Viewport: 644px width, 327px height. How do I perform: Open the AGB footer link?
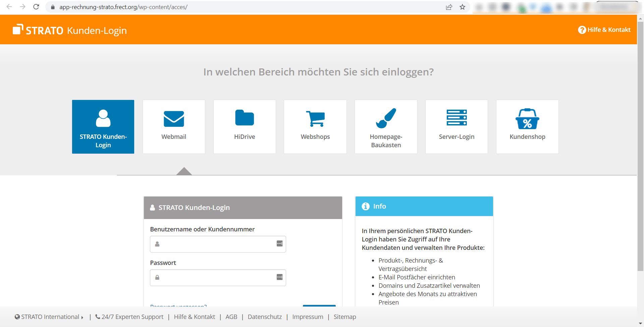click(231, 317)
